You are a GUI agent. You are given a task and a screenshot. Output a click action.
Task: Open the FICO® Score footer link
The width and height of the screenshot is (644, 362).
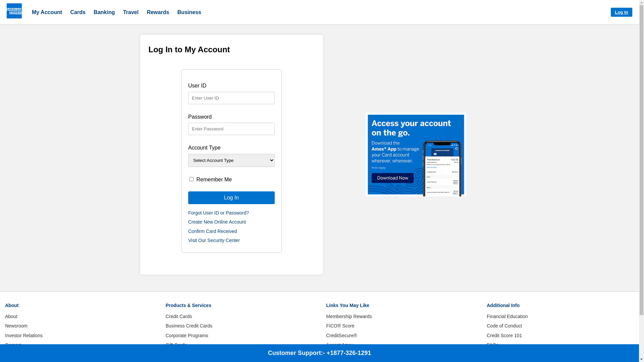[x=340, y=326]
